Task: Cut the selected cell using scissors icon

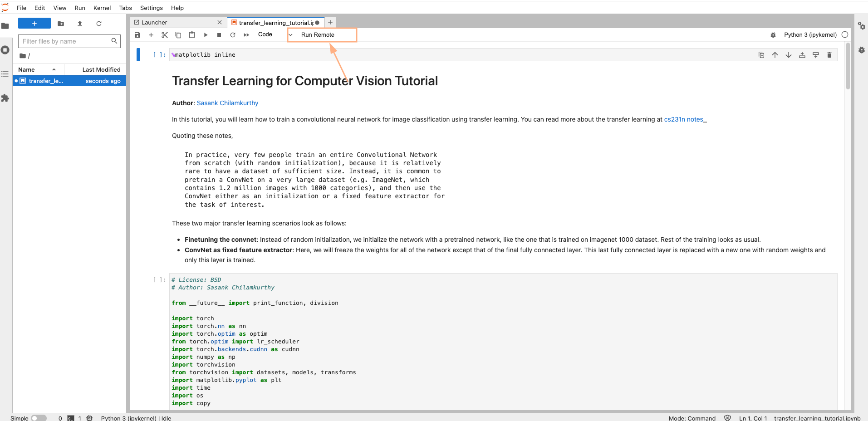Action: 165,35
